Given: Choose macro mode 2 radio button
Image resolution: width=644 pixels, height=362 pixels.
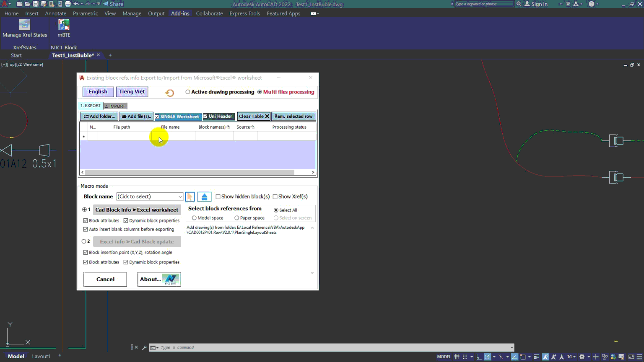Looking at the screenshot, I should (x=84, y=241).
